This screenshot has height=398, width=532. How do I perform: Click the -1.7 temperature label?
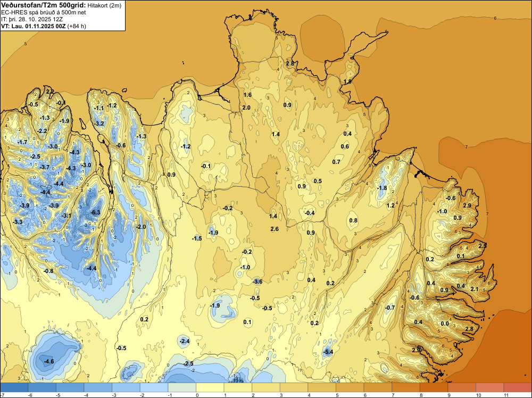point(22,142)
